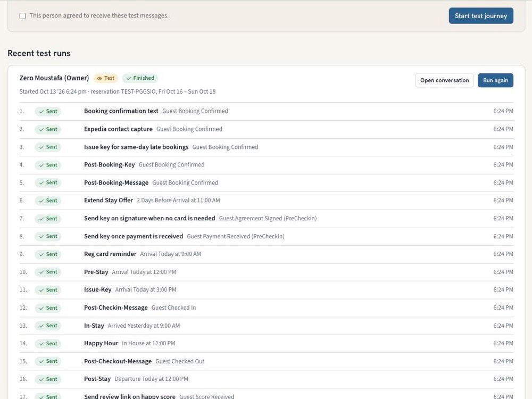Click Sent badge for Post-Stay
This screenshot has width=532, height=399.
coord(48,379)
